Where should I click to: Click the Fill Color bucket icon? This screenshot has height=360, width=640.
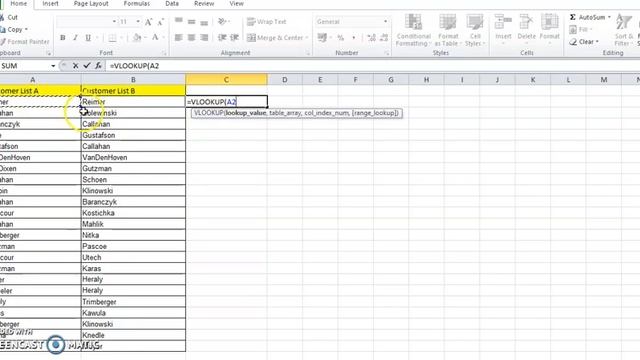point(137,38)
